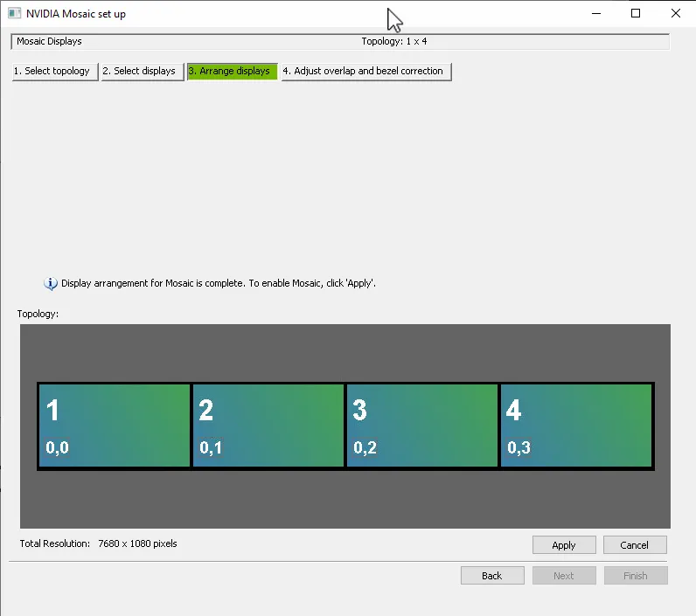Select the '3. Arrange displays' step
Viewport: 696px width, 616px height.
click(x=233, y=71)
